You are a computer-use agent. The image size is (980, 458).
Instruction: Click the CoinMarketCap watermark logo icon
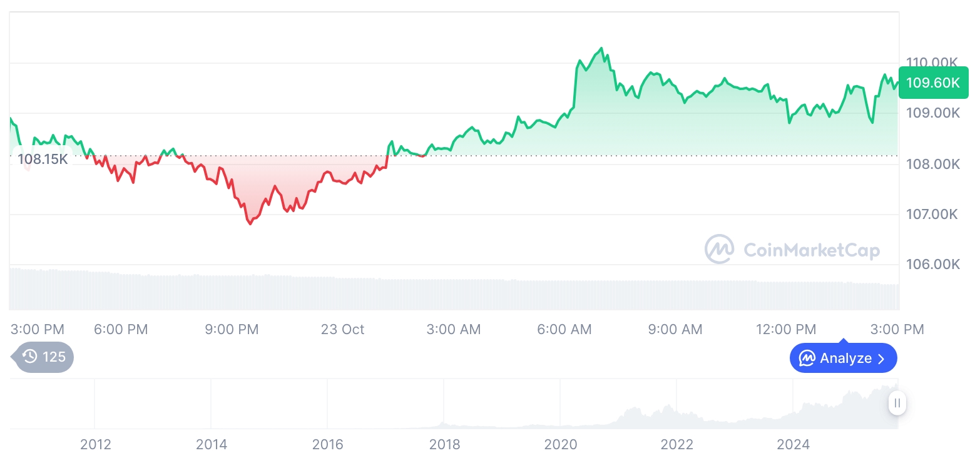click(x=720, y=250)
